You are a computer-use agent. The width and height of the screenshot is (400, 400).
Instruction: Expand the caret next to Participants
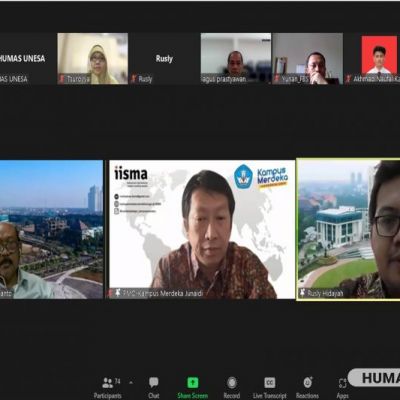[x=131, y=382]
